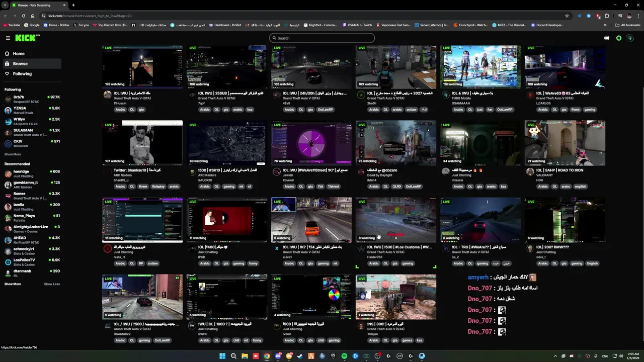644x362 pixels.
Task: Open browser Home button
Action: 33,16
